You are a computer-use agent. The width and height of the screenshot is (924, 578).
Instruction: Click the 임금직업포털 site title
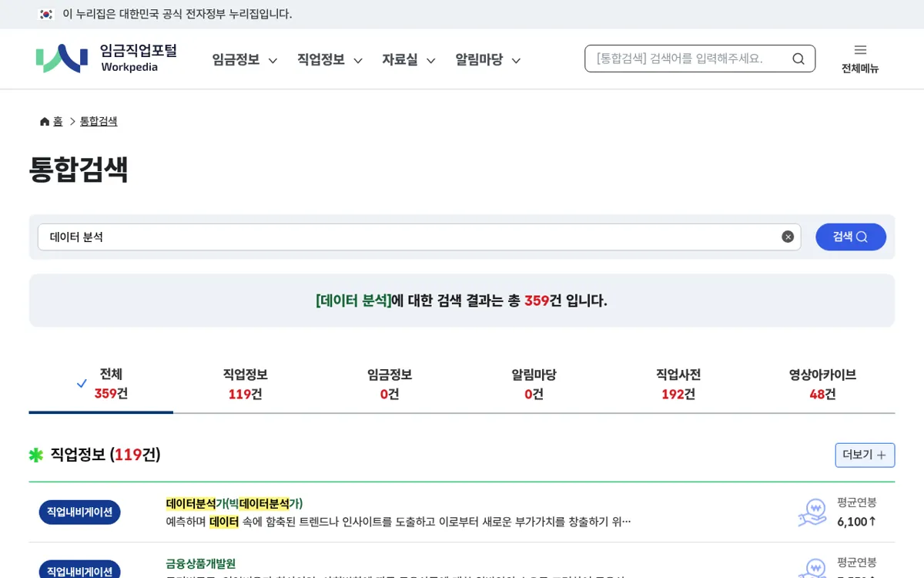click(139, 51)
